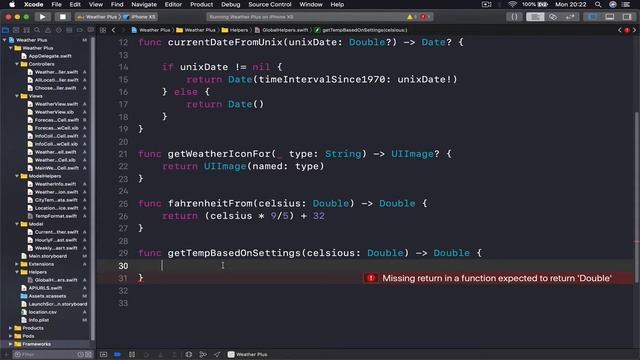The image size is (640, 360).
Task: Open the Project navigator tab
Action: click(x=5, y=30)
